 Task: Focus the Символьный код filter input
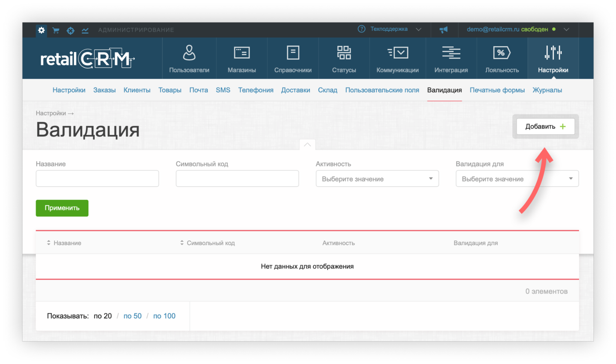point(237,179)
